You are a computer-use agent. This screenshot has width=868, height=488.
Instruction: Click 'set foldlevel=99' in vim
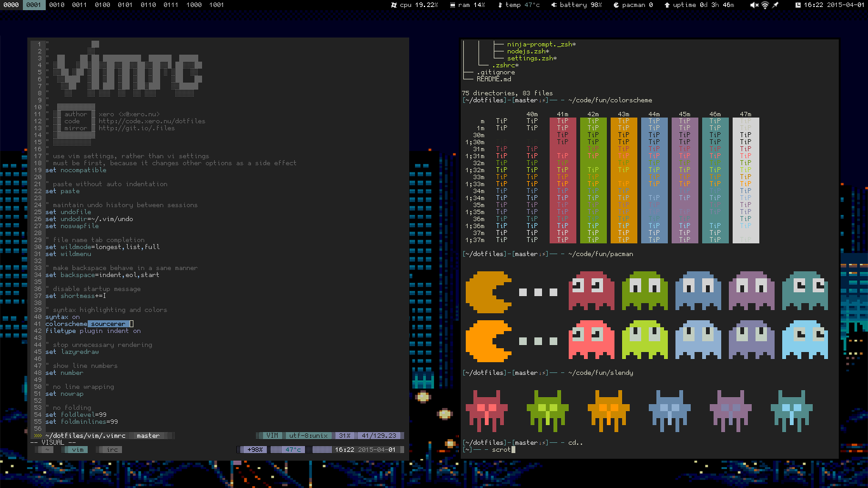point(76,415)
